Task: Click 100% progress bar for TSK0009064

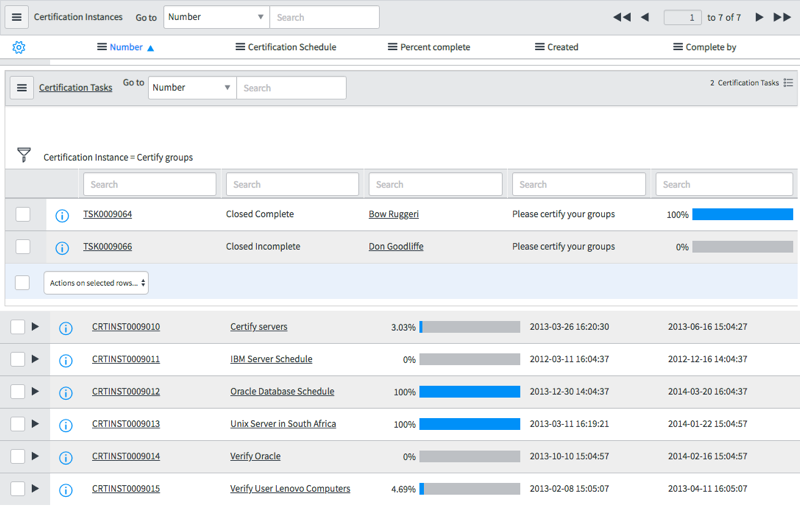Action: click(x=742, y=214)
